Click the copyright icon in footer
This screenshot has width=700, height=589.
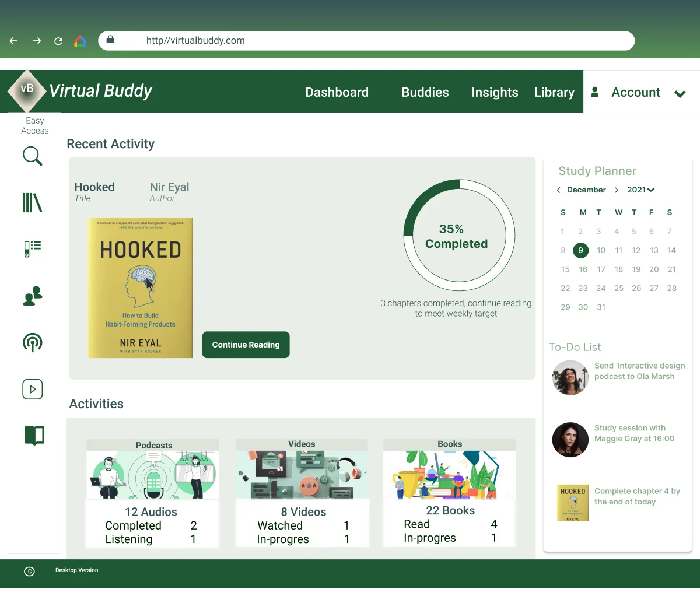click(x=29, y=572)
